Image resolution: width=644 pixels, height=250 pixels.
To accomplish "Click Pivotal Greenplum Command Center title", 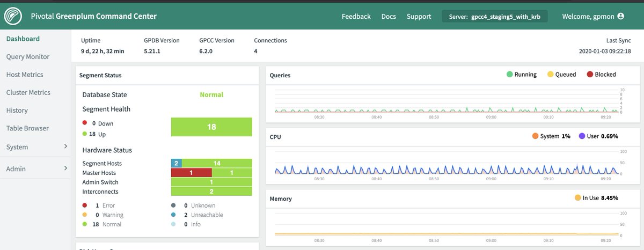I will [93, 16].
